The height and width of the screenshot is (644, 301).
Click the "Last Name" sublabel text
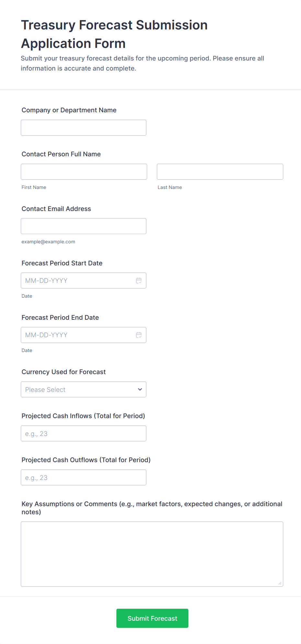point(170,187)
